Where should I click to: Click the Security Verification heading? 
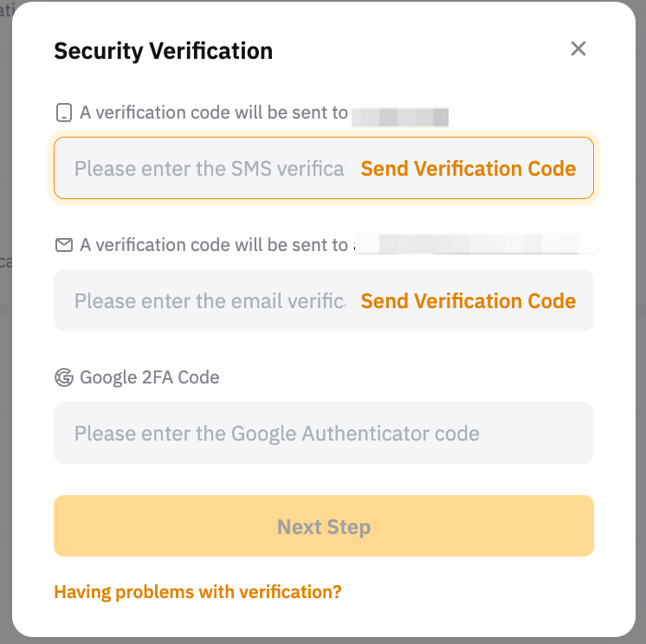coord(163,51)
